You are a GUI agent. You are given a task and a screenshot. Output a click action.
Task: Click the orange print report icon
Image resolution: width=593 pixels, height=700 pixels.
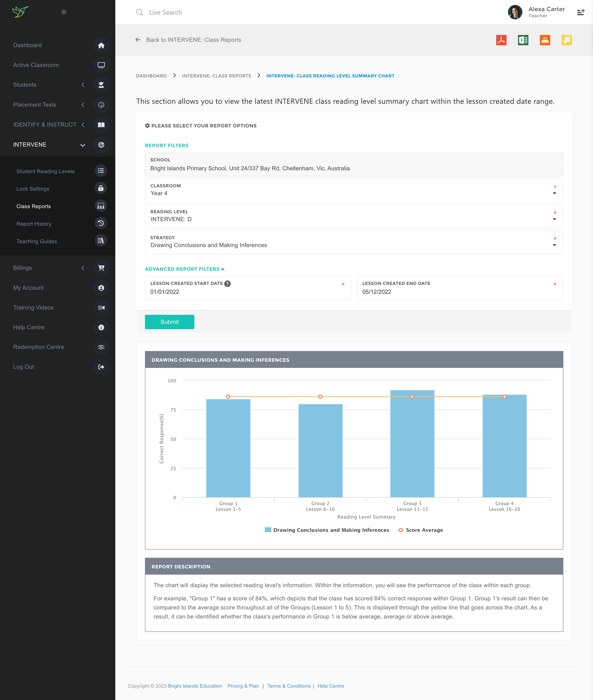[545, 40]
